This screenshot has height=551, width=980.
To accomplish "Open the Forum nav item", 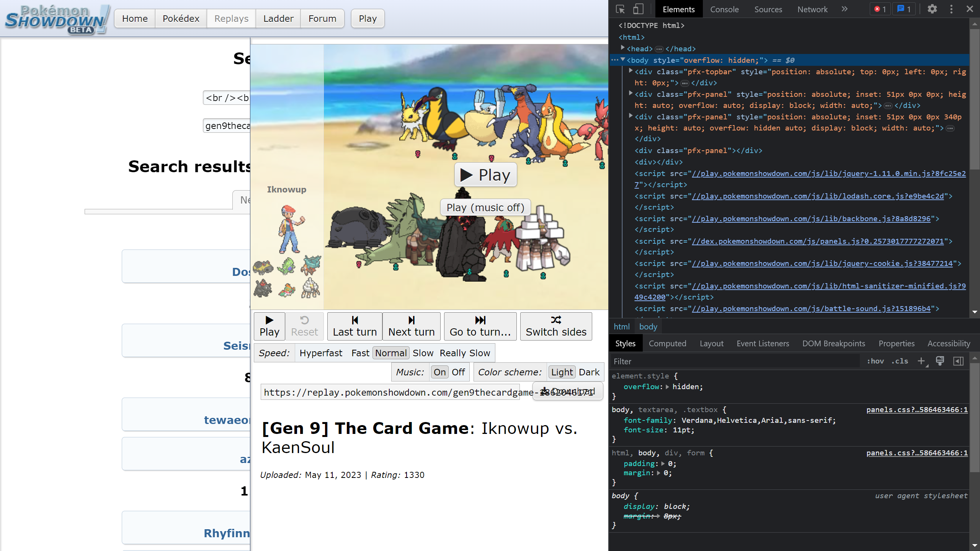I will coord(322,18).
